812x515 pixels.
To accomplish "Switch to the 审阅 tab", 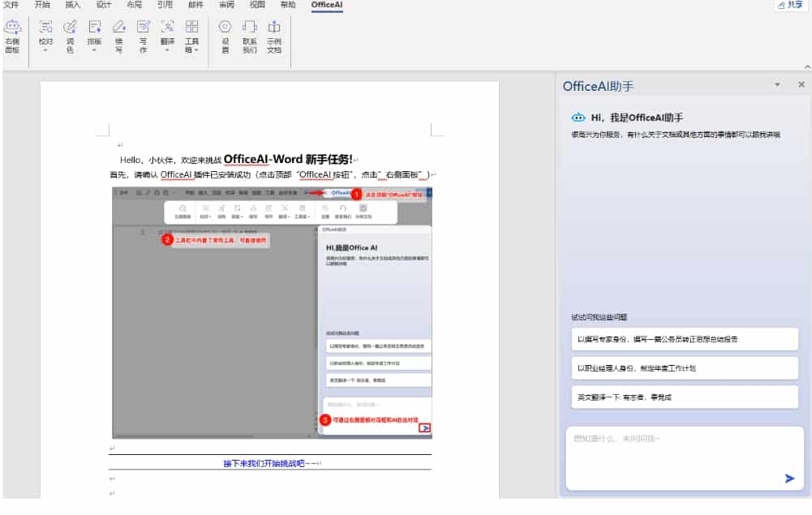I will (x=226, y=5).
